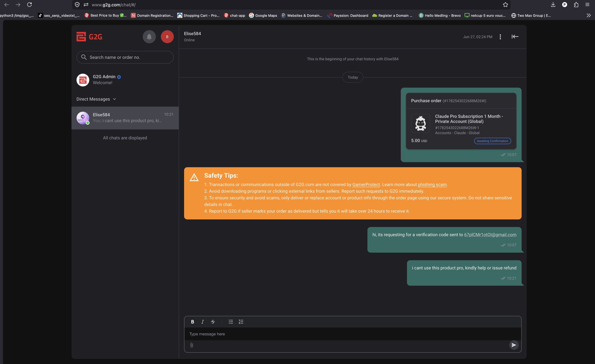
Task: Open the G2G Admin chat
Action: (125, 80)
